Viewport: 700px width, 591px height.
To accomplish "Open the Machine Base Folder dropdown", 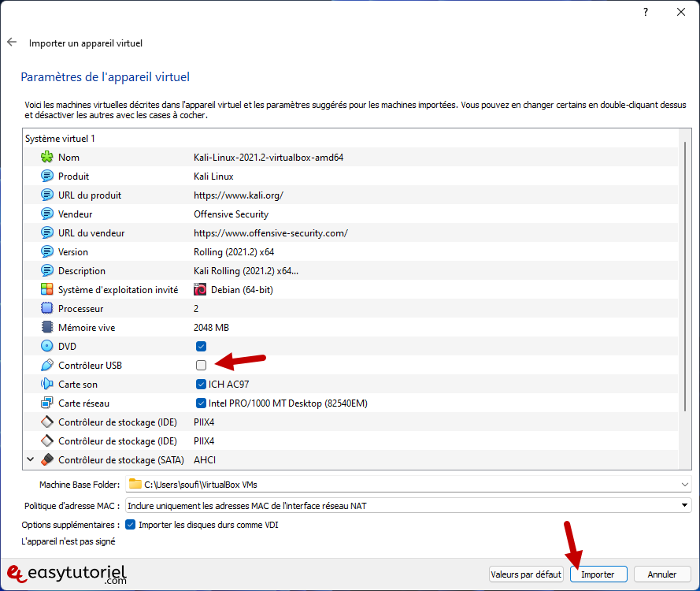I will click(684, 485).
